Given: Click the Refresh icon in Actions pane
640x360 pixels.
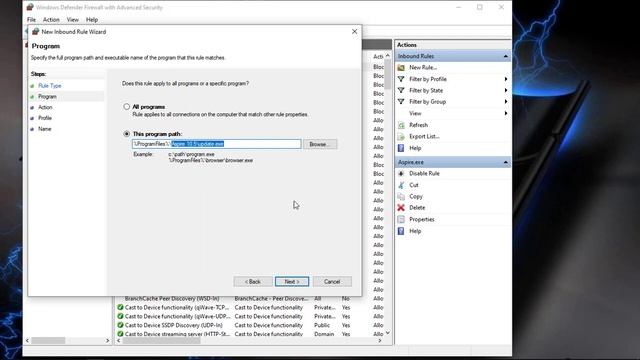Looking at the screenshot, I should 401,125.
